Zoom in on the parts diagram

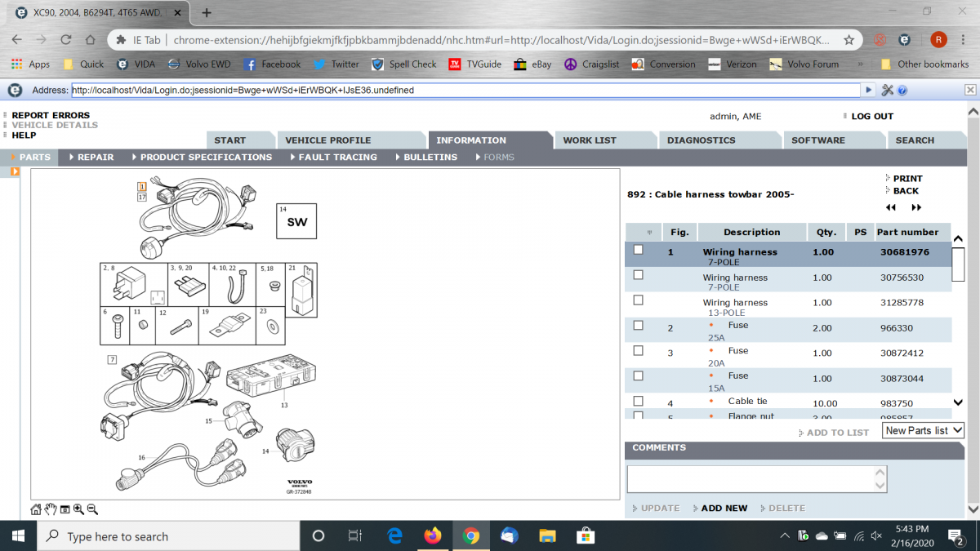tap(78, 509)
